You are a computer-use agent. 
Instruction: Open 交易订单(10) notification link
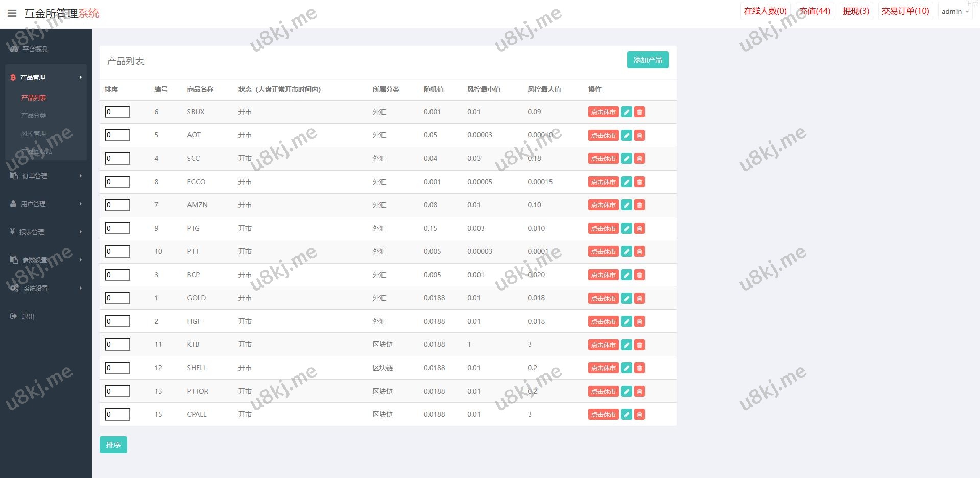(905, 11)
